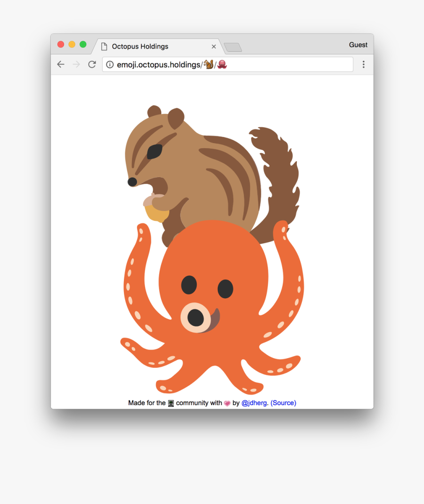Open the (Source) link
This screenshot has width=424, height=504.
(283, 403)
